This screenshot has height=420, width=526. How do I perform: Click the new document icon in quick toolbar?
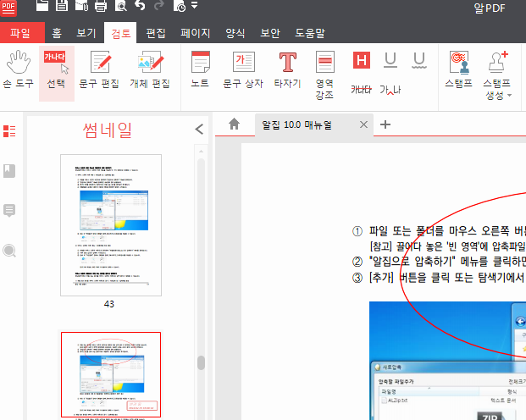(x=42, y=6)
